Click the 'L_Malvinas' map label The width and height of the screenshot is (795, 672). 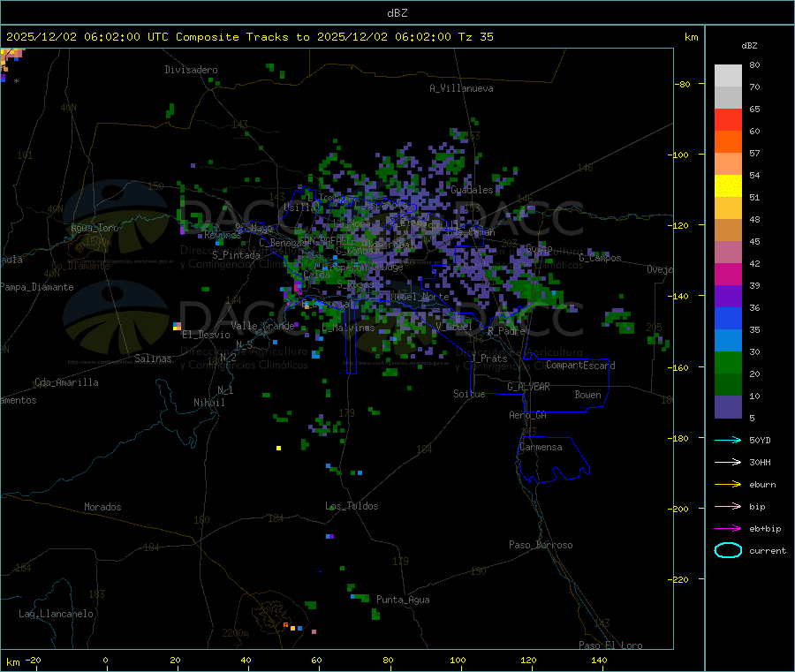click(x=348, y=328)
